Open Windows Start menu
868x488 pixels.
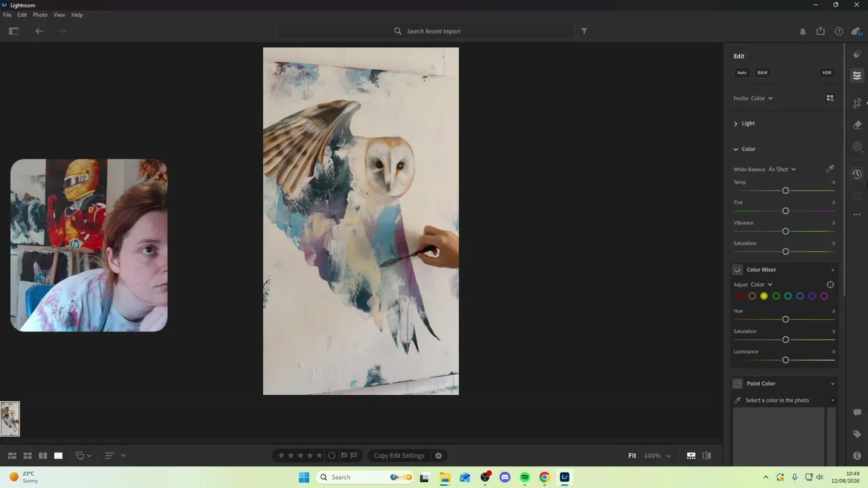tap(304, 477)
